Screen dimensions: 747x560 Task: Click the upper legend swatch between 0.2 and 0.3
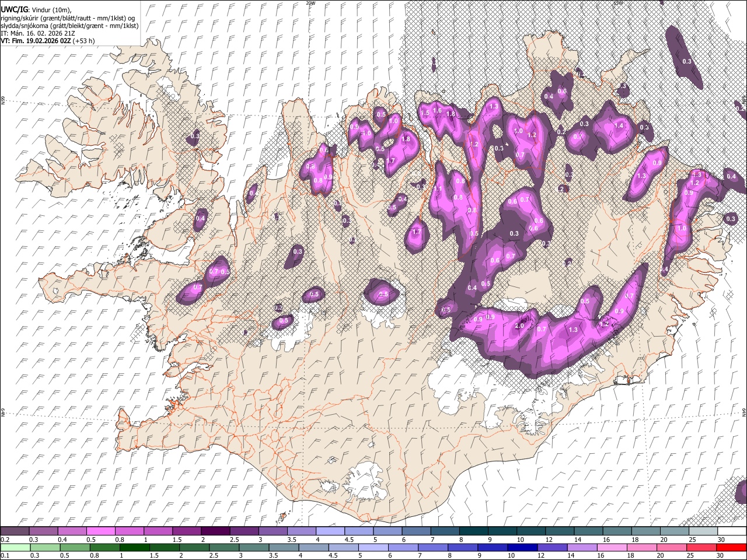(15, 531)
